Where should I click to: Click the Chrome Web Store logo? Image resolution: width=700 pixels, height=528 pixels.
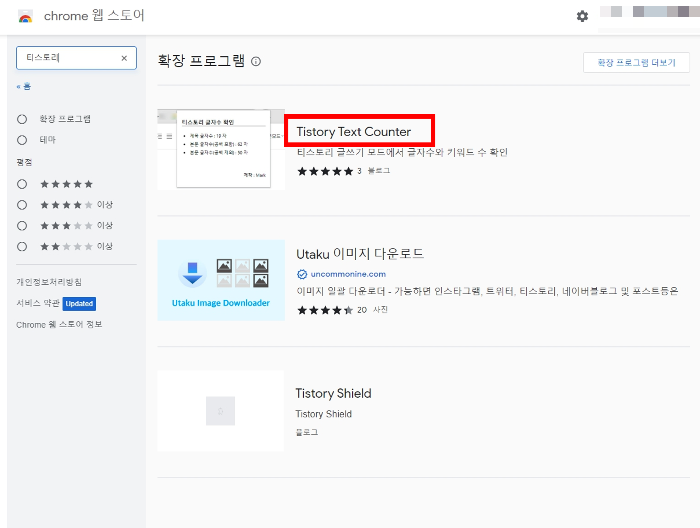[25, 17]
